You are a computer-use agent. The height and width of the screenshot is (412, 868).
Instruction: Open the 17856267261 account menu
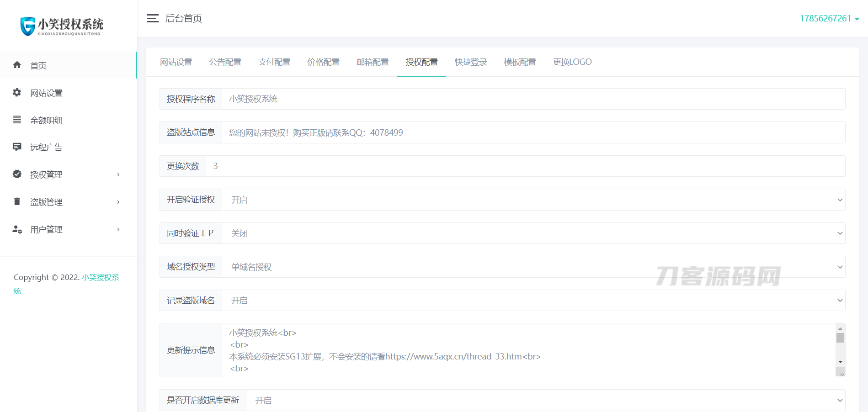click(829, 19)
